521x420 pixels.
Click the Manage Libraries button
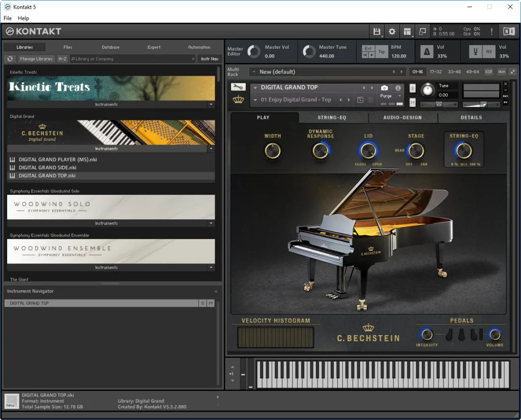(x=36, y=59)
